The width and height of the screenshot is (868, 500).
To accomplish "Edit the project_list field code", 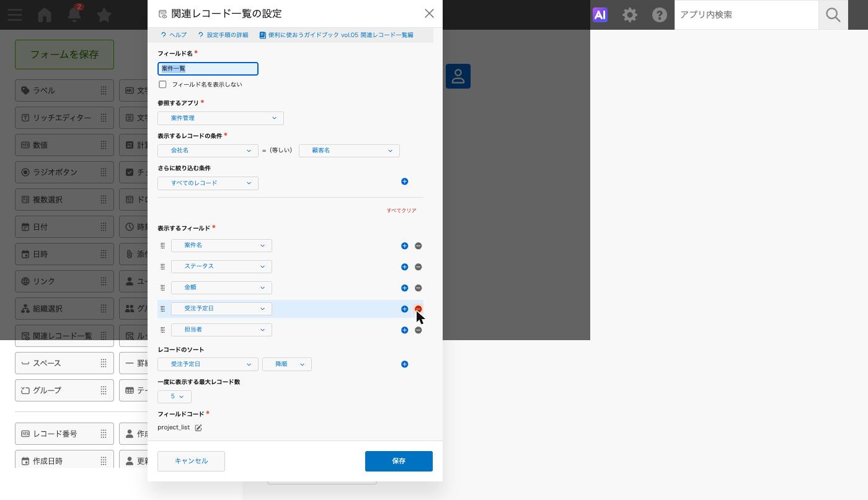I will click(x=198, y=428).
